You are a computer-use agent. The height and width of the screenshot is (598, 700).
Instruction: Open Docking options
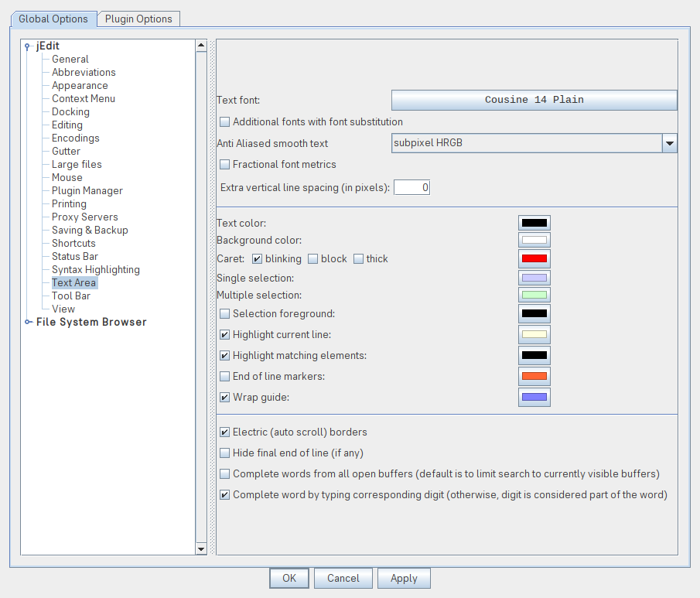click(70, 111)
